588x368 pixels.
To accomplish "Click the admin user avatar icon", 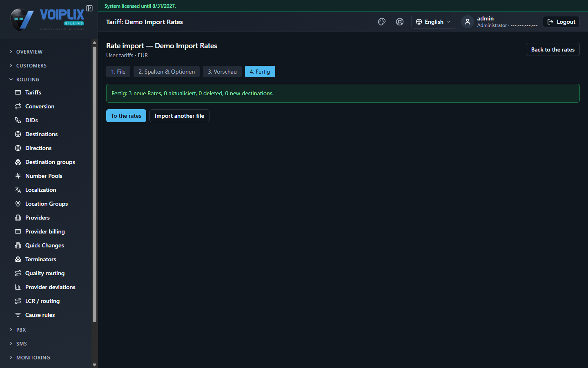I will [468, 22].
